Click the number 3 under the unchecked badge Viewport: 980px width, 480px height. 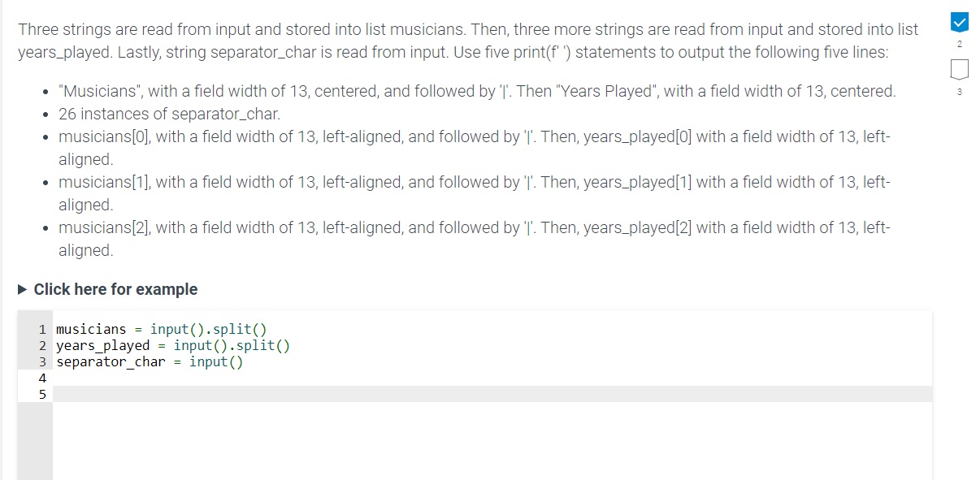click(959, 93)
